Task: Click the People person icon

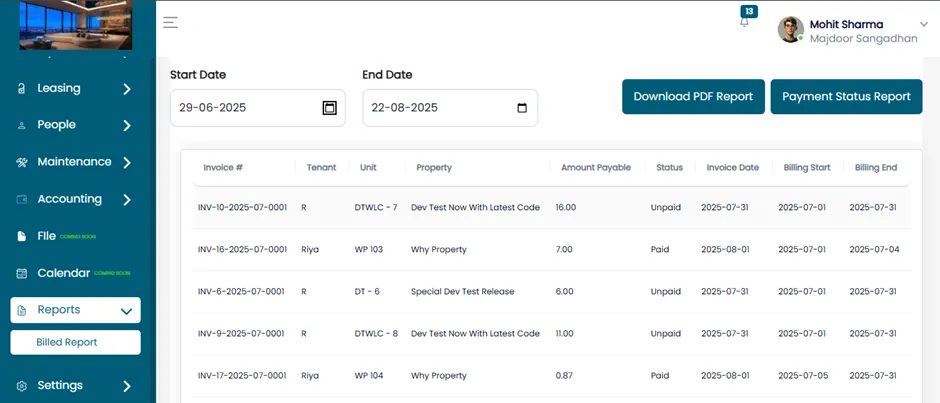Action: coord(22,126)
